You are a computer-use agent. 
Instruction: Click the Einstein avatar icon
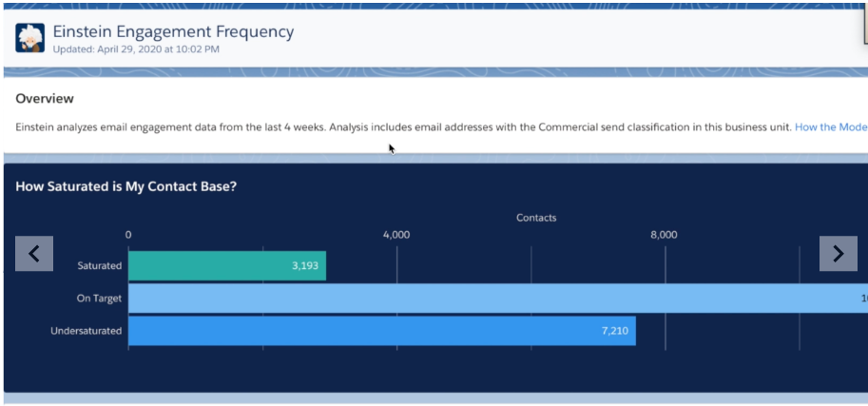pyautogui.click(x=29, y=38)
